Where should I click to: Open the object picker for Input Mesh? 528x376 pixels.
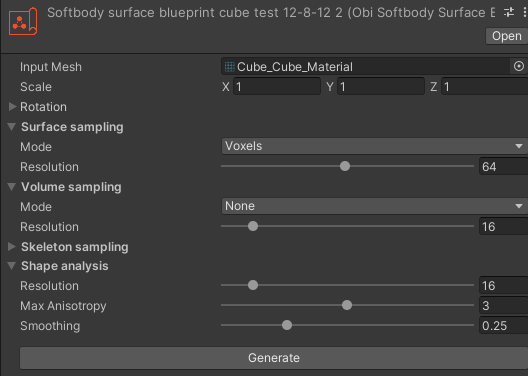(x=519, y=66)
